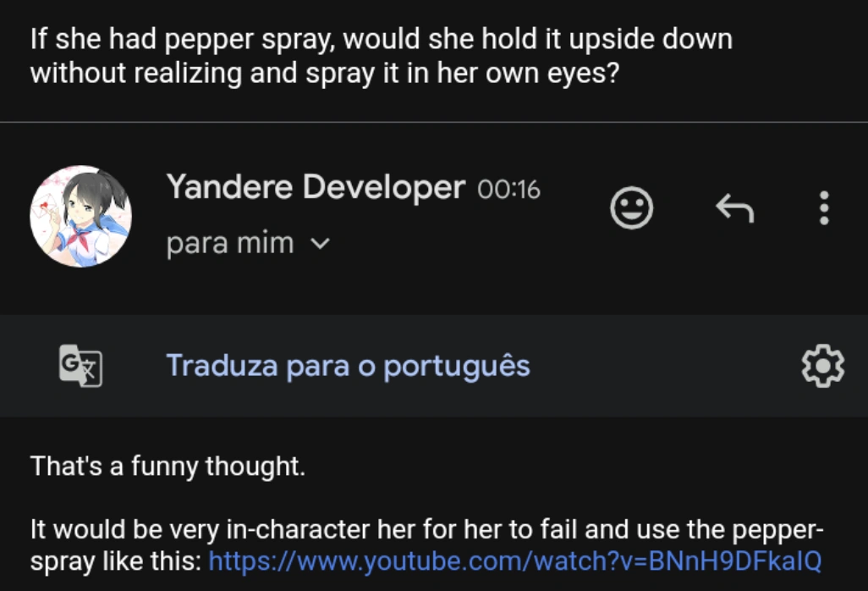This screenshot has width=868, height=591.
Task: Select the sender name Yandere Developer
Action: click(x=316, y=186)
